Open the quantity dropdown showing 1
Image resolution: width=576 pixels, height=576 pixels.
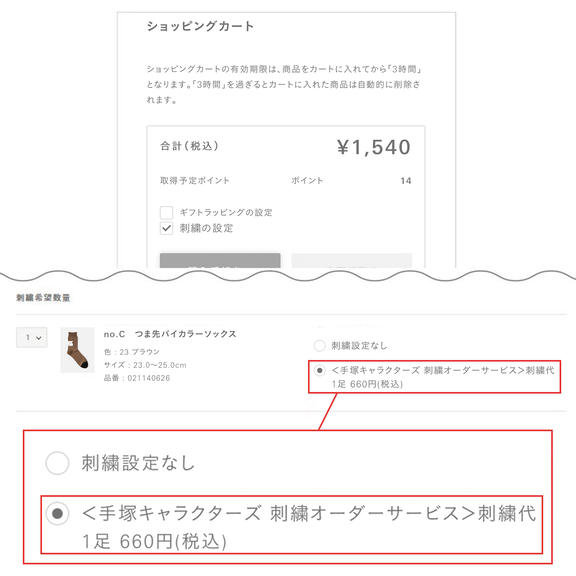(x=32, y=337)
